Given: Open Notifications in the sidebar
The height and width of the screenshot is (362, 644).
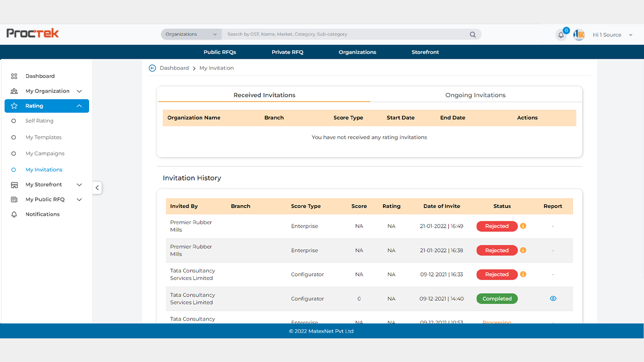Looking at the screenshot, I should coord(42,214).
